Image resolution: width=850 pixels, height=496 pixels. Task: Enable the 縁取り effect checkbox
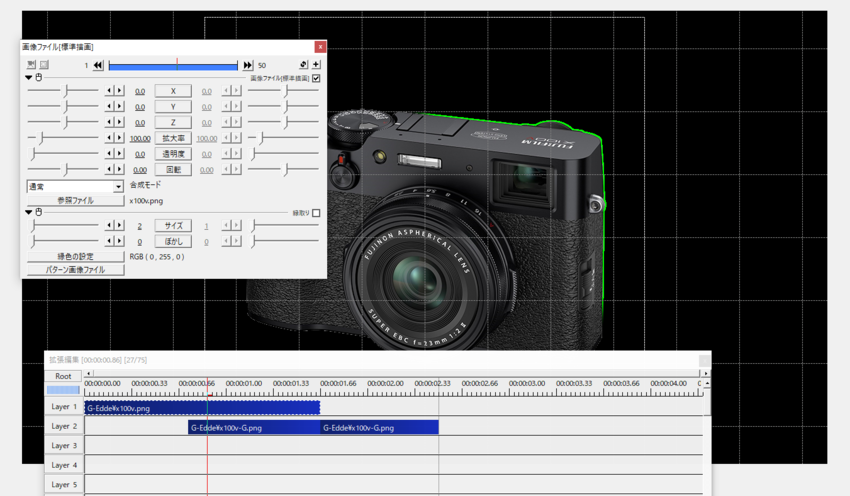(x=317, y=213)
